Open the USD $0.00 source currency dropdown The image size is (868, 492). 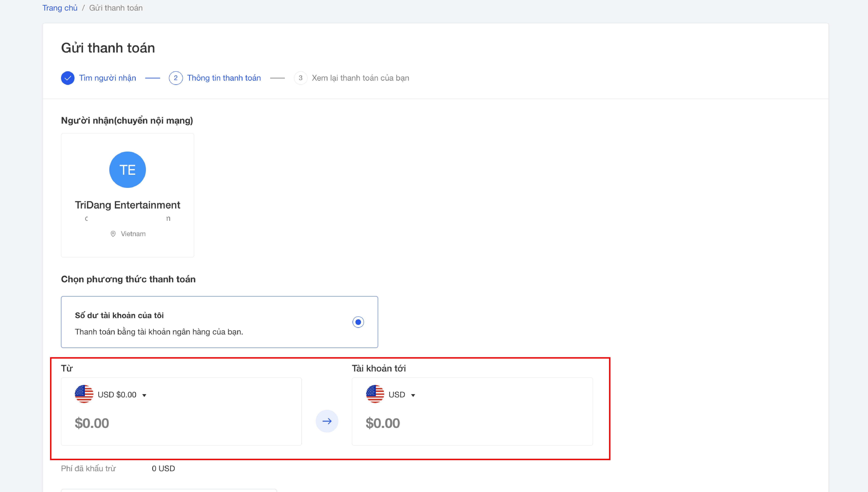(117, 395)
